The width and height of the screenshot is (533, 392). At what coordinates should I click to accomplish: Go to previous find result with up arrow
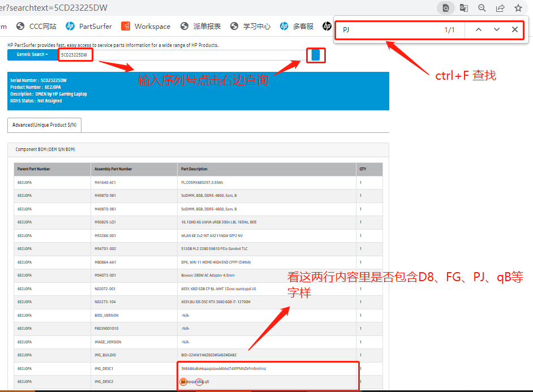479,29
